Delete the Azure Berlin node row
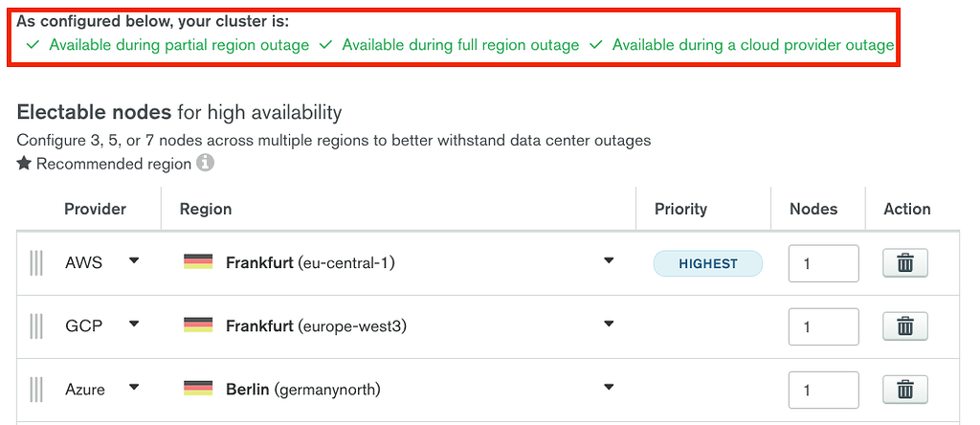This screenshot has height=425, width=980. pos(904,390)
